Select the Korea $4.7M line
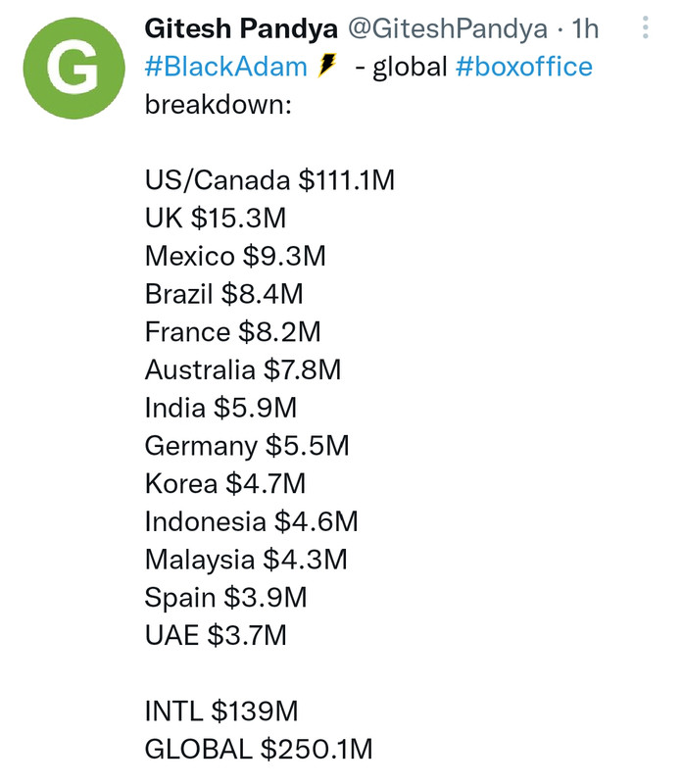Image resolution: width=683 pixels, height=784 pixels. (225, 484)
